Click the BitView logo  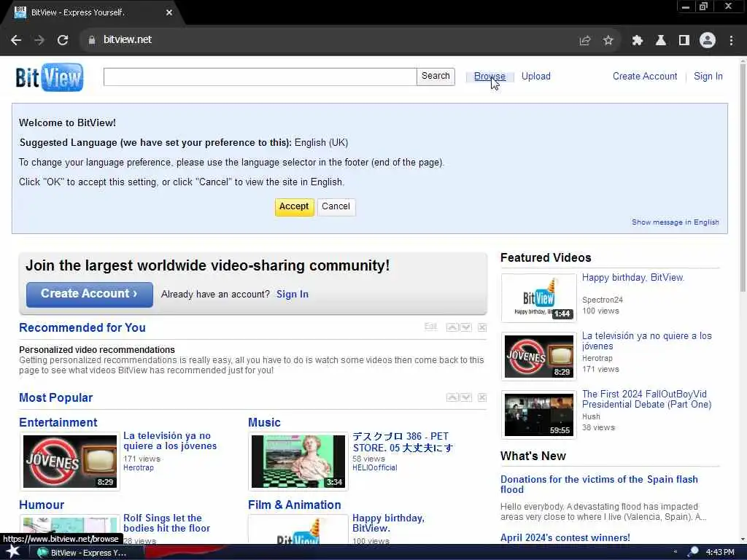(50, 77)
